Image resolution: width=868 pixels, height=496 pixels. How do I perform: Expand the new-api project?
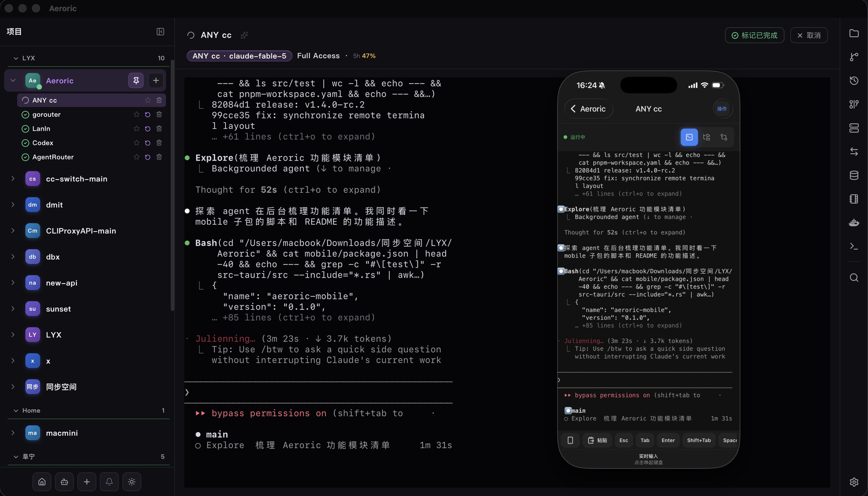tap(13, 283)
